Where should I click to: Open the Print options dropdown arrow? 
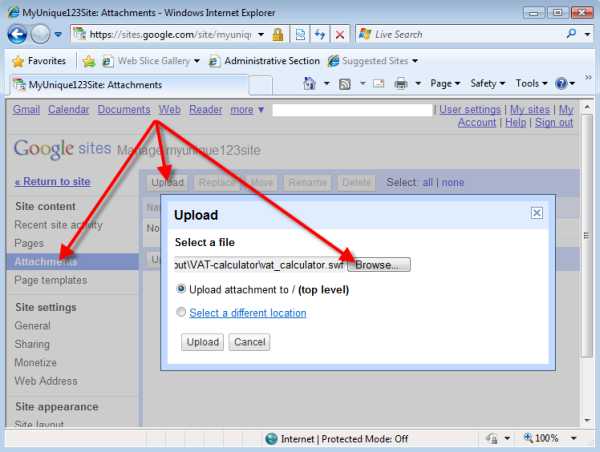click(x=418, y=83)
